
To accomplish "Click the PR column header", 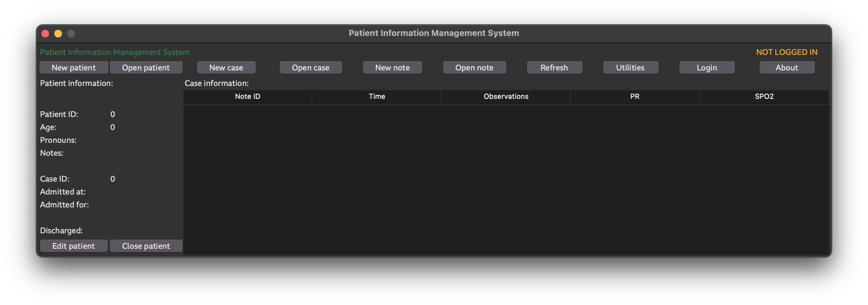I will pyautogui.click(x=635, y=96).
